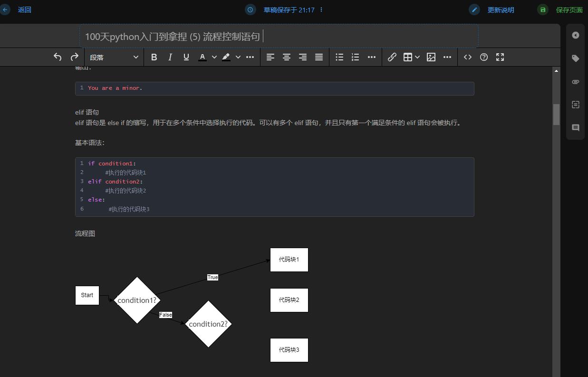This screenshot has width=588, height=377.
Task: Click into the page title field
Action: click(279, 36)
